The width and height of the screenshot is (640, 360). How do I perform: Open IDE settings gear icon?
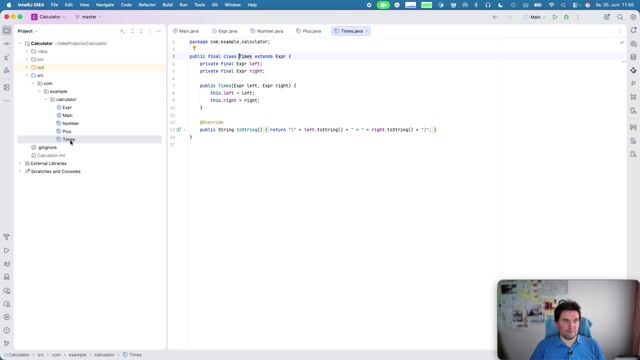click(x=633, y=17)
